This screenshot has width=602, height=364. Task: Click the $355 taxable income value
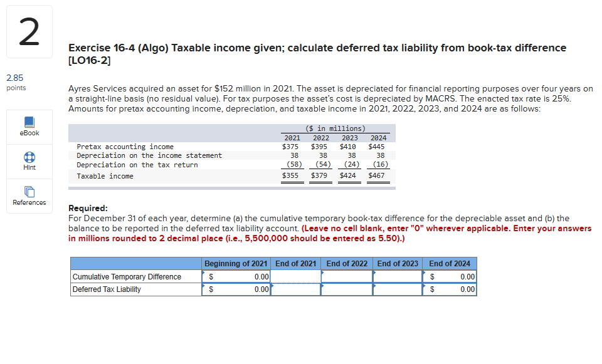[290, 175]
